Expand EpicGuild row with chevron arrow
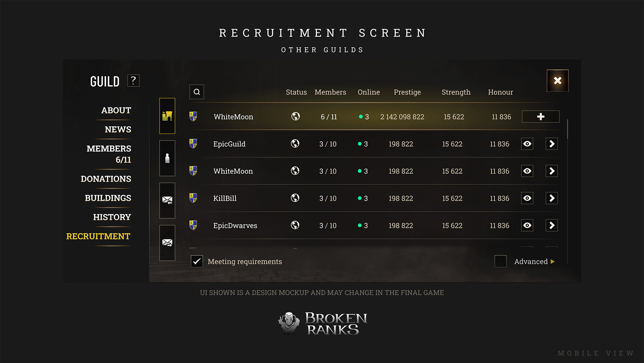This screenshot has height=363, width=644. (552, 144)
